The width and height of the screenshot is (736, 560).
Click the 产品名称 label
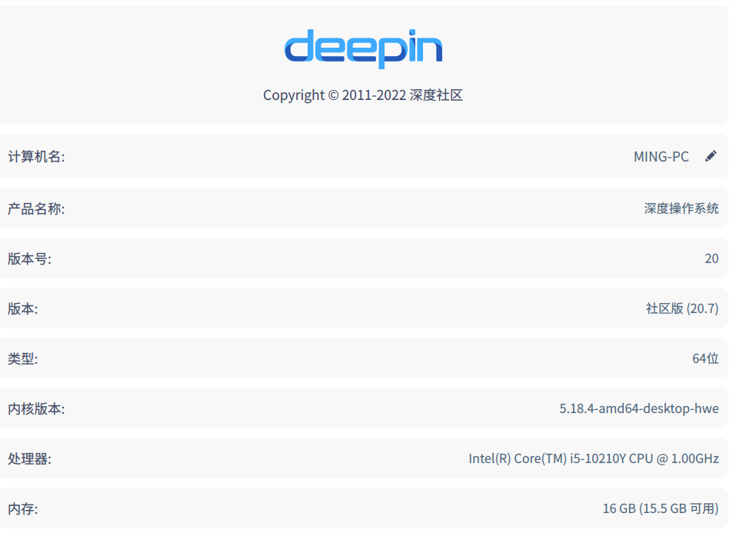pyautogui.click(x=36, y=208)
